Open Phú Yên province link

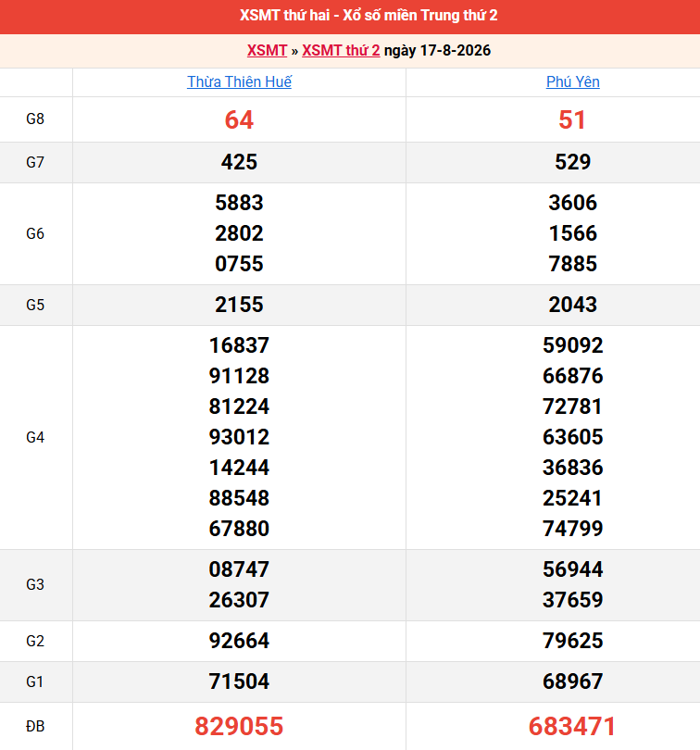pos(573,81)
